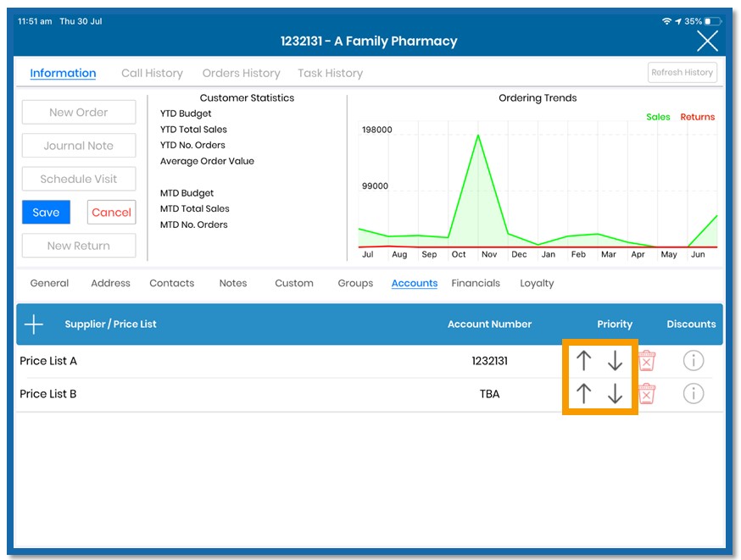This screenshot has height=560, width=741.
Task: Move Price List B priority down
Action: pyautogui.click(x=615, y=393)
